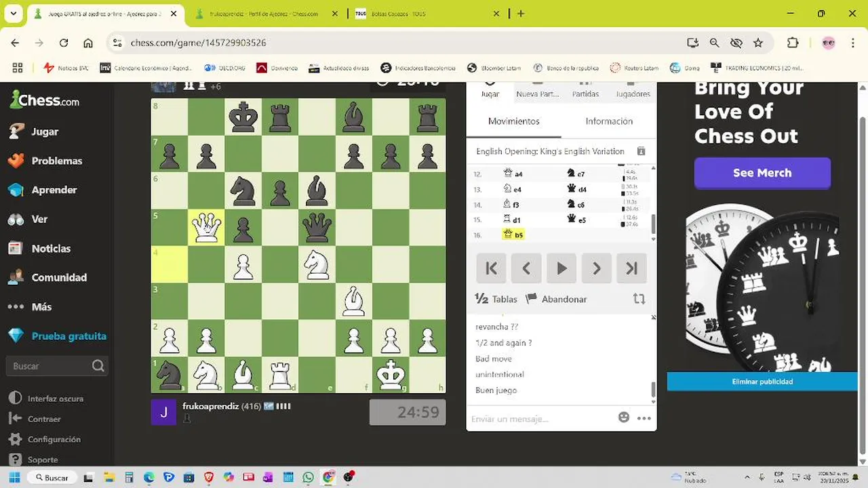Open frukoaprendiz player profile name
This screenshot has height=488, width=868.
(210, 406)
